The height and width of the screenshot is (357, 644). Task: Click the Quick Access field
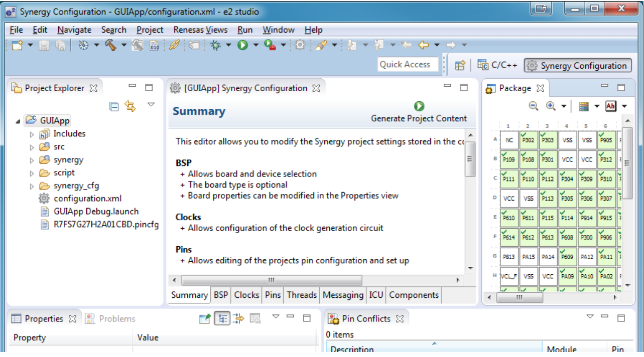408,64
